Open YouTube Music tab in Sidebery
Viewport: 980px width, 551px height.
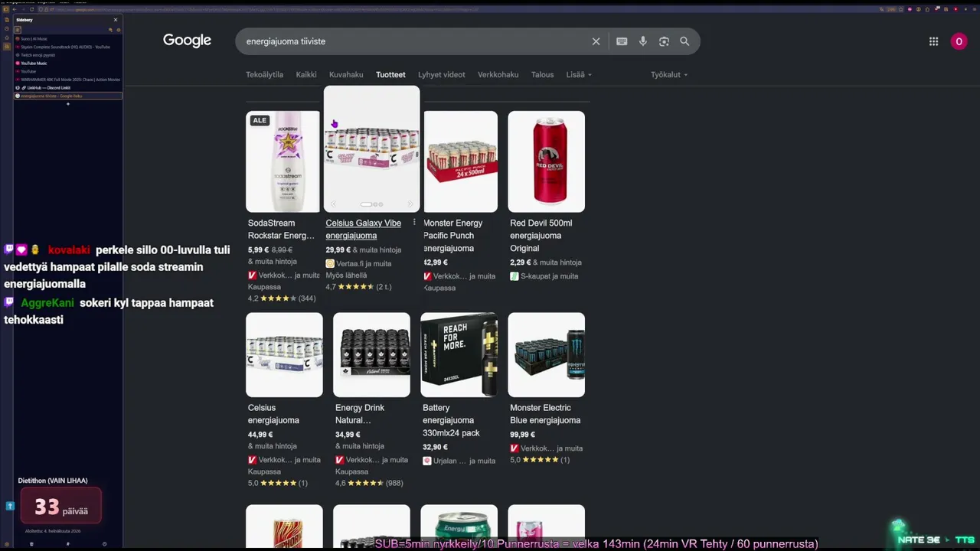(x=68, y=63)
